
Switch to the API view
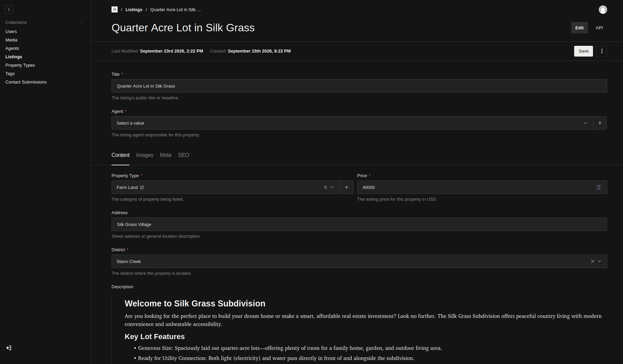click(599, 28)
